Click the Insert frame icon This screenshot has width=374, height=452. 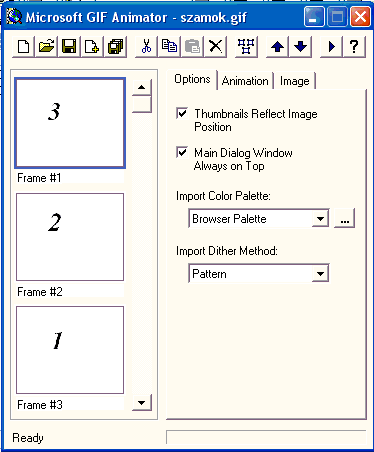click(92, 47)
